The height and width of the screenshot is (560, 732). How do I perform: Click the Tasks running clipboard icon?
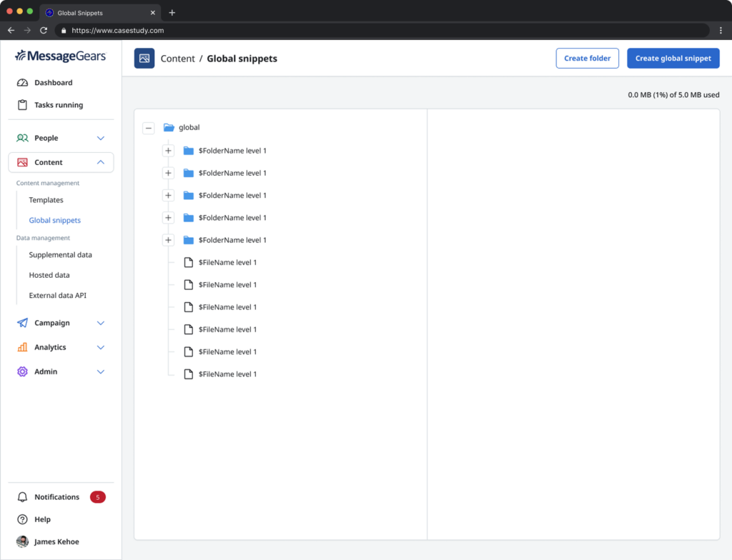click(x=22, y=105)
